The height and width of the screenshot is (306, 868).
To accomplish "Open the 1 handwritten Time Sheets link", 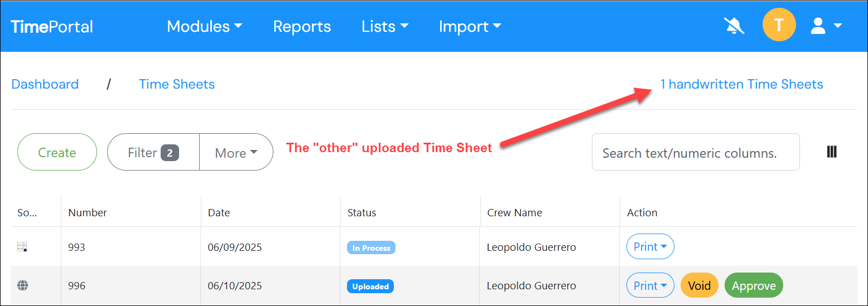I will [x=741, y=84].
